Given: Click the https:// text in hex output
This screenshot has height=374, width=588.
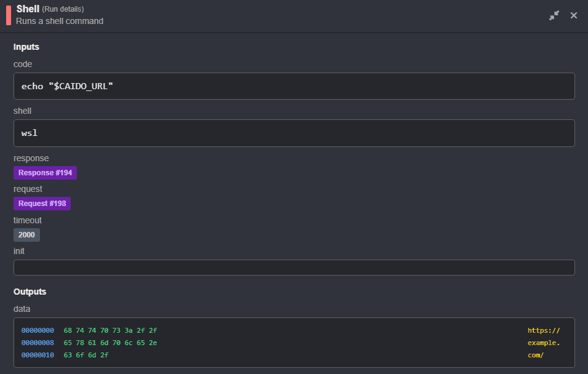Looking at the screenshot, I should [544, 330].
